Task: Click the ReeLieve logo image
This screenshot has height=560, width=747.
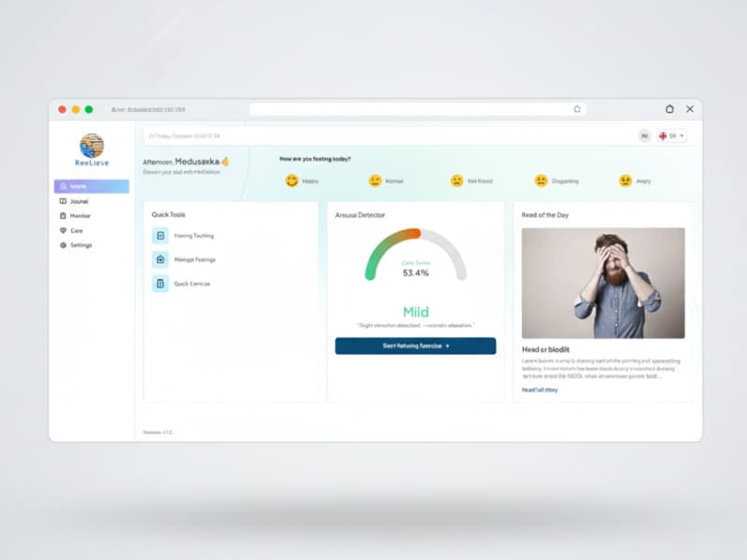Action: [92, 145]
